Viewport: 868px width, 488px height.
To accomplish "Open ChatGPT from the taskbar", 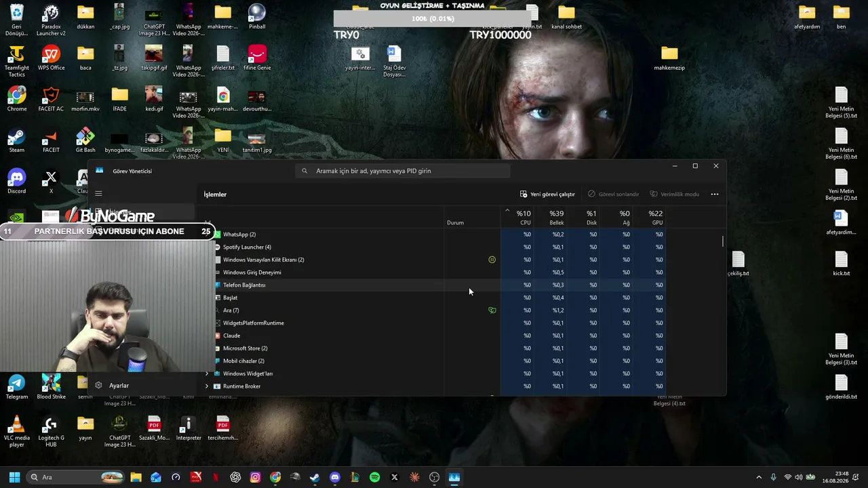I will pos(235,477).
